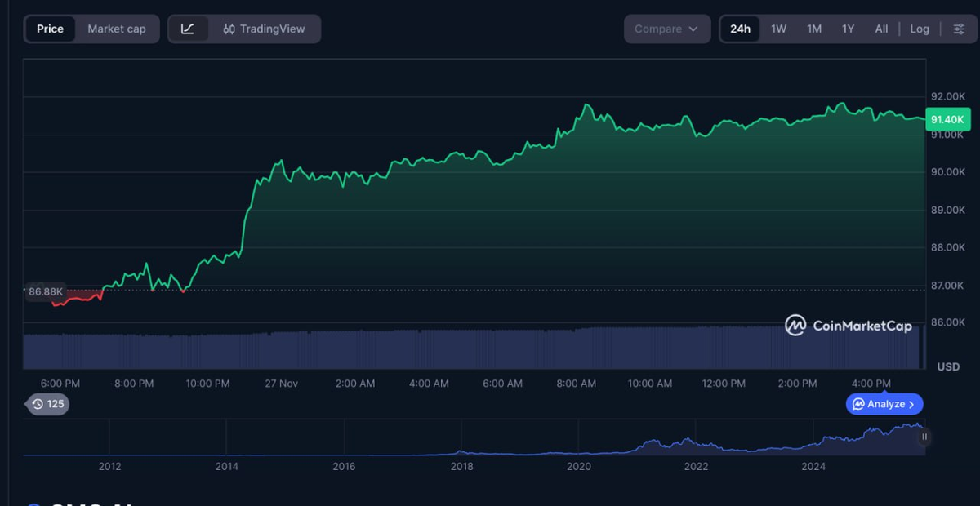Toggle the Log scale option

tap(920, 29)
